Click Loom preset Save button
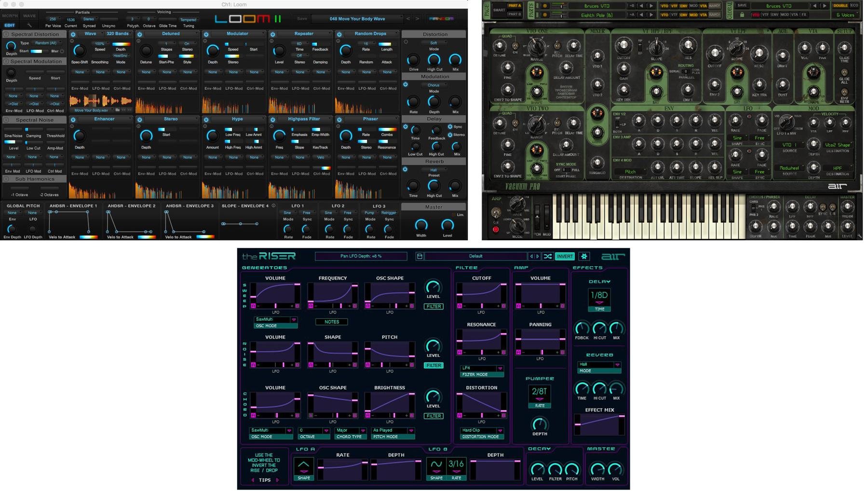Viewport: 868px width, 491px height. coord(302,19)
